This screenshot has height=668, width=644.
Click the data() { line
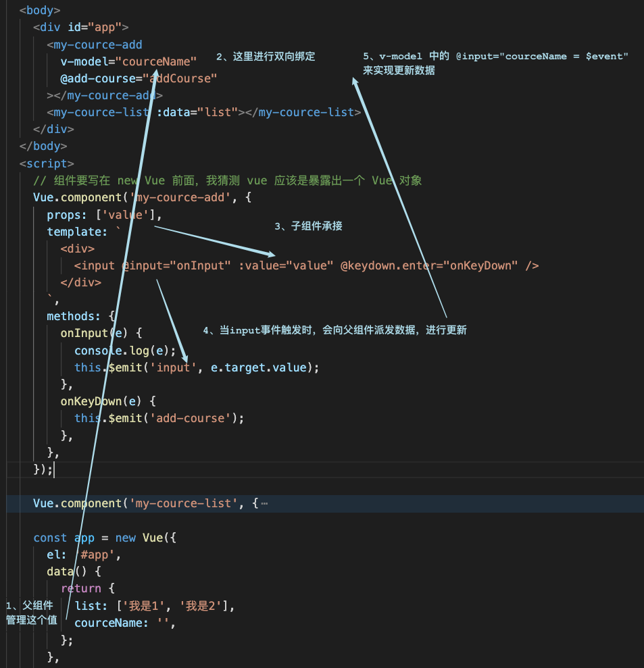(74, 571)
